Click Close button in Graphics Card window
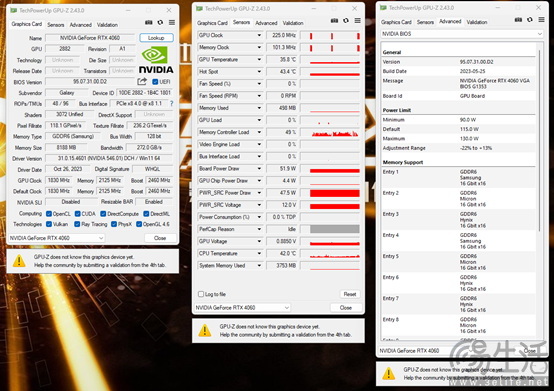 (x=160, y=238)
